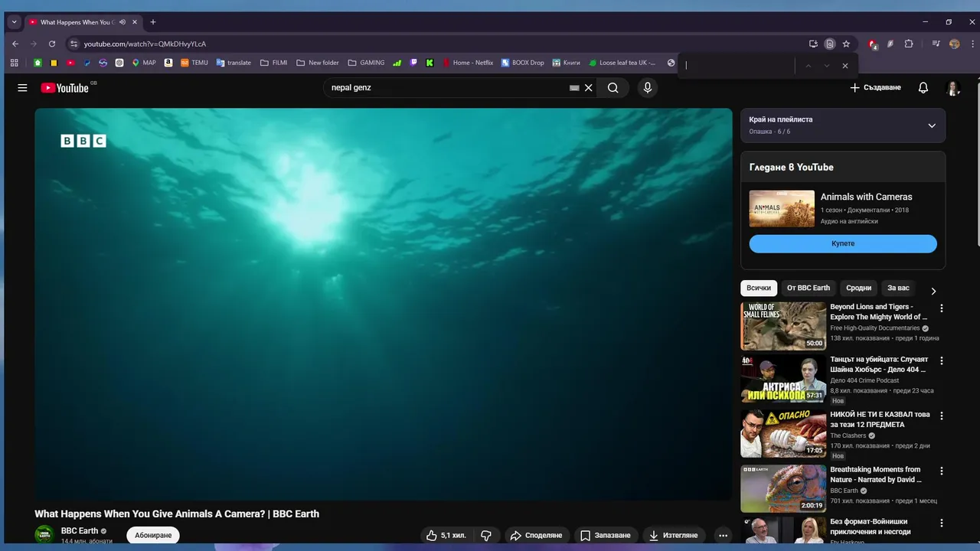Like the video with thumbs-up
The height and width of the screenshot is (551, 980).
[x=446, y=536]
